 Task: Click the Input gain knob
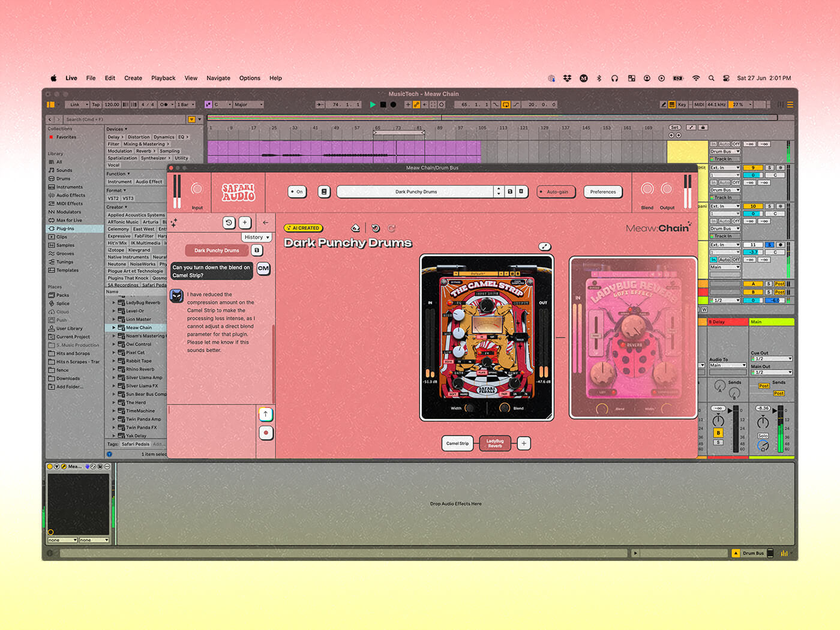tap(197, 189)
